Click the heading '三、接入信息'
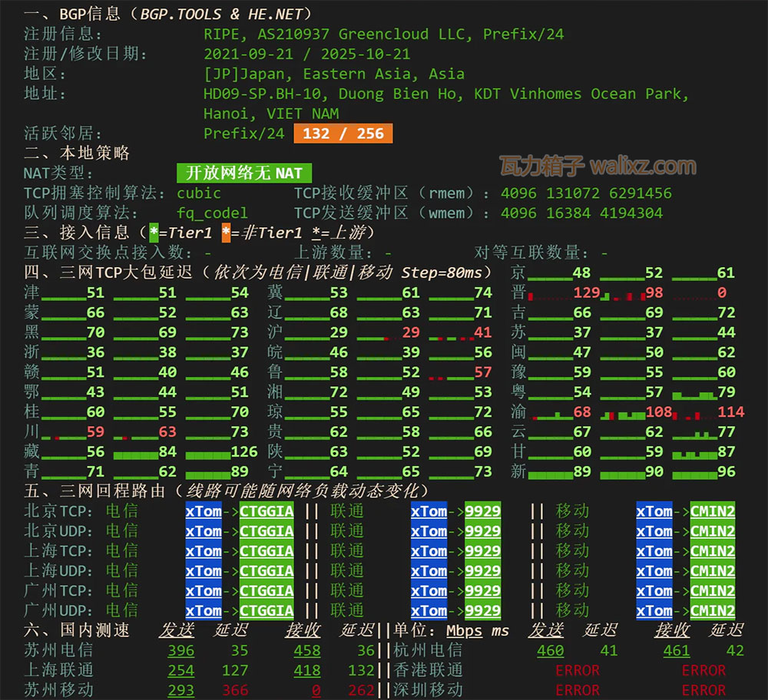This screenshot has width=768, height=700. (x=77, y=233)
